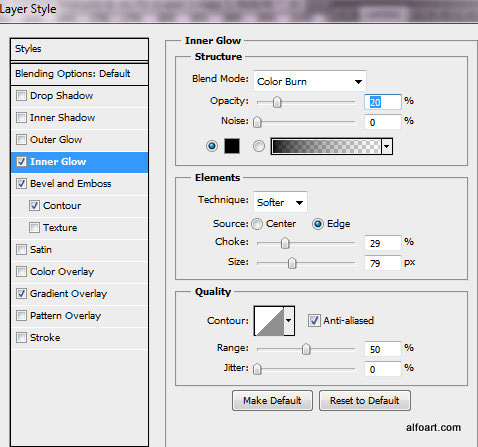
Task: Open the gradient picker dropdown arrow
Action: 387,146
